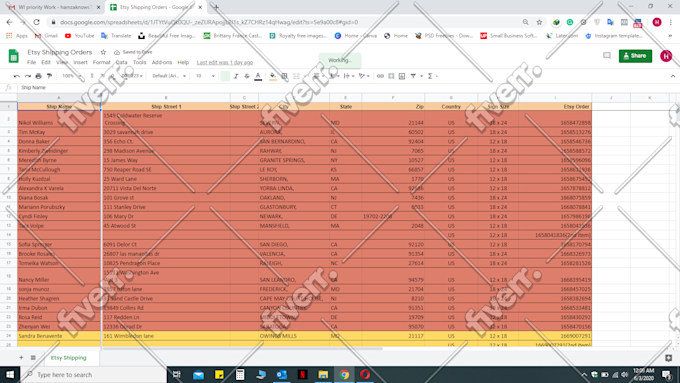Image resolution: width=680 pixels, height=383 pixels.
Task: Click the Create a filter icon
Action: (x=413, y=76)
